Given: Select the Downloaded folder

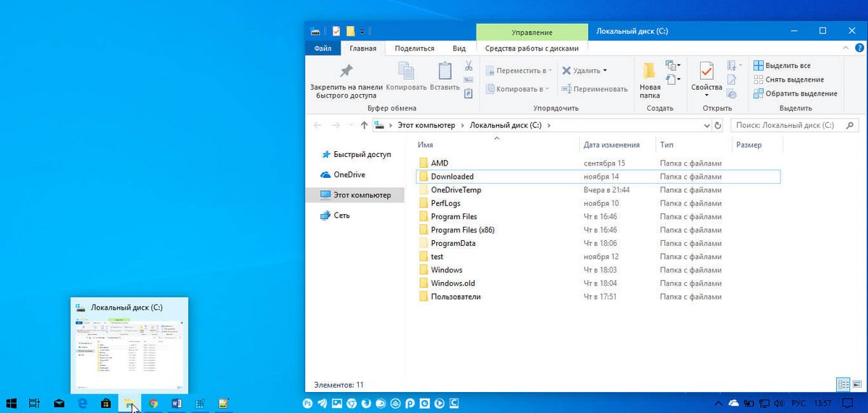Looking at the screenshot, I should [x=599, y=176].
